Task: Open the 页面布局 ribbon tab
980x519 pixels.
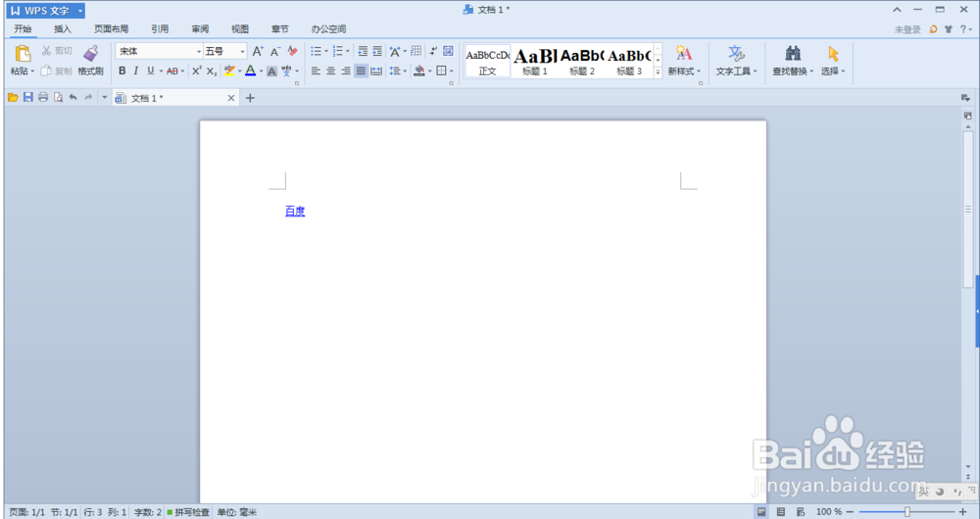Action: tap(112, 28)
